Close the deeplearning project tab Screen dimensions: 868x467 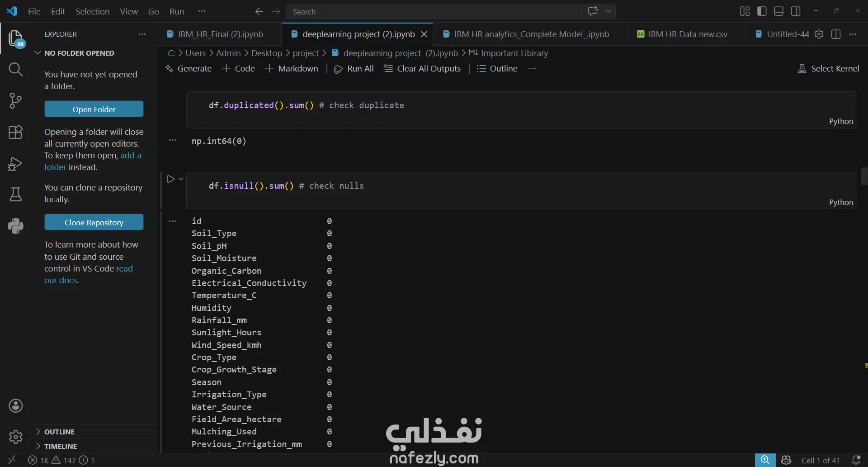(x=424, y=34)
